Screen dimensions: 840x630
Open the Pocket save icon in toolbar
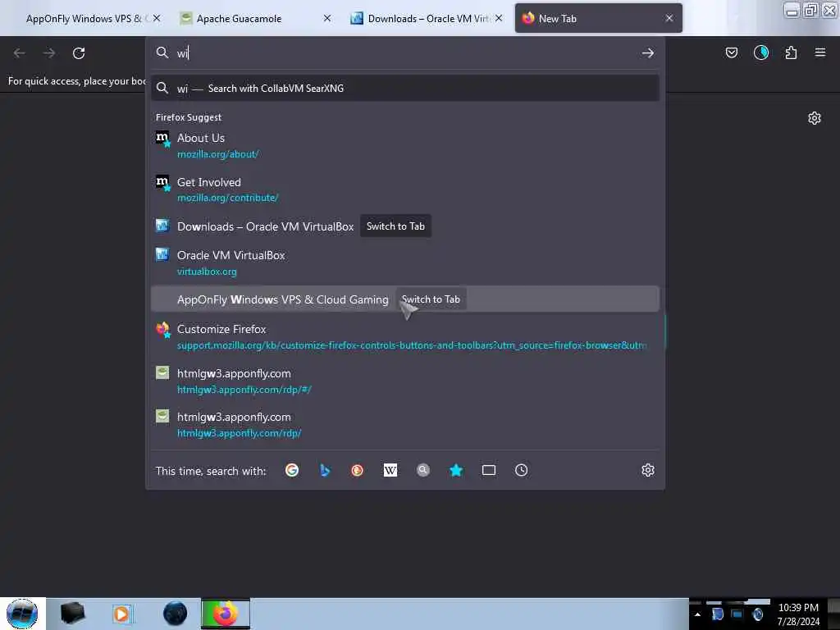[x=731, y=52]
